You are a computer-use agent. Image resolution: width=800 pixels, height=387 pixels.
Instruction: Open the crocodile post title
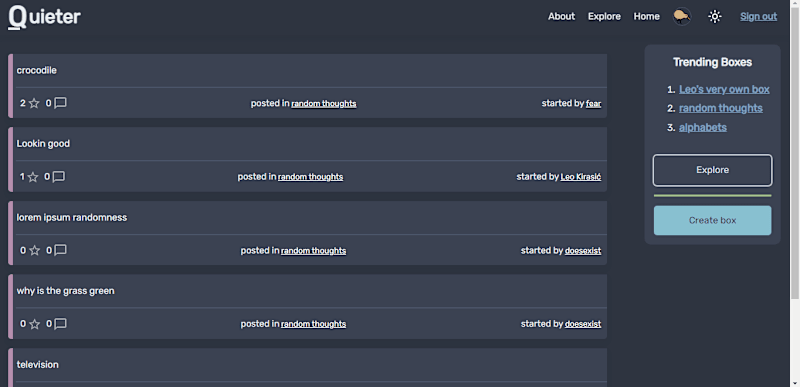click(x=37, y=70)
